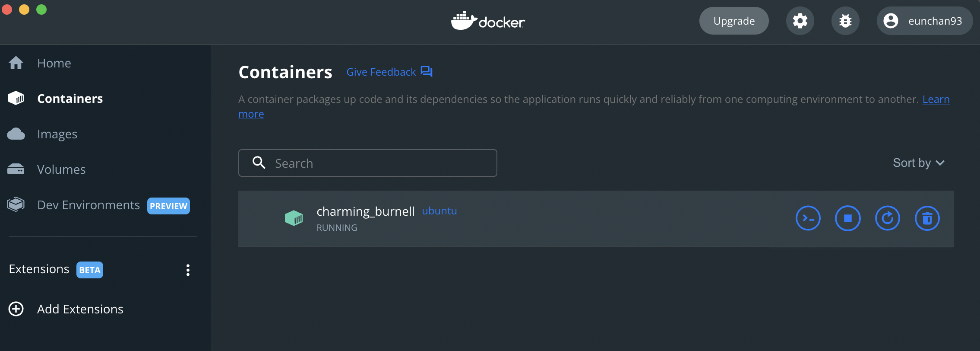Open Extensions three-dot menu
This screenshot has height=351, width=980.
[x=188, y=270]
